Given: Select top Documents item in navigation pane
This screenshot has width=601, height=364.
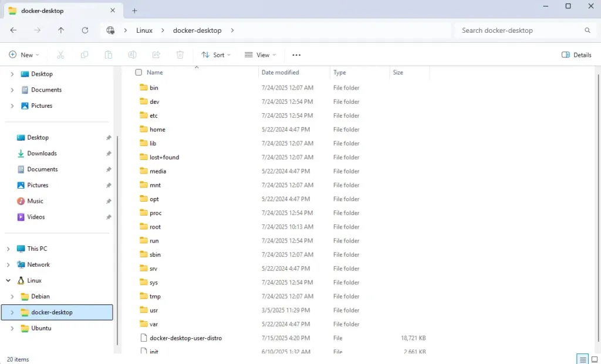Looking at the screenshot, I should 46,90.
